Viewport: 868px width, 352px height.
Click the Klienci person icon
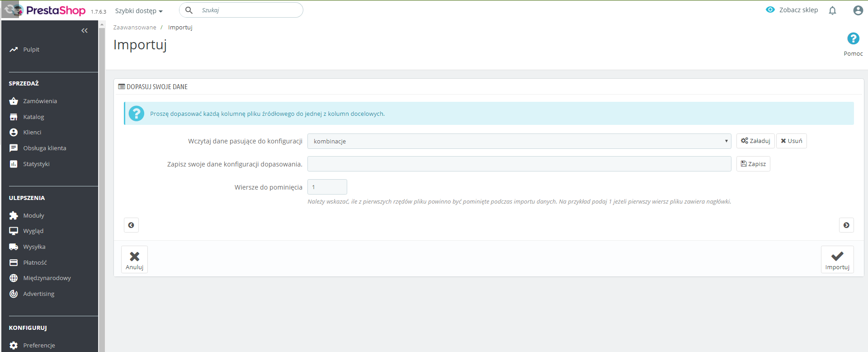pyautogui.click(x=14, y=132)
